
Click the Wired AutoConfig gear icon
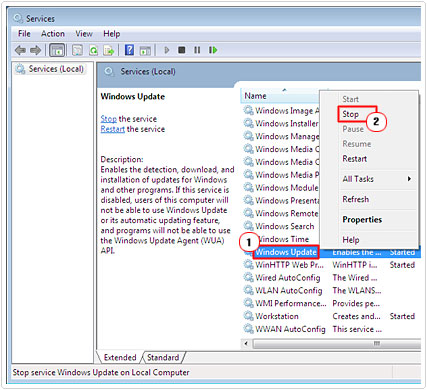pos(248,277)
